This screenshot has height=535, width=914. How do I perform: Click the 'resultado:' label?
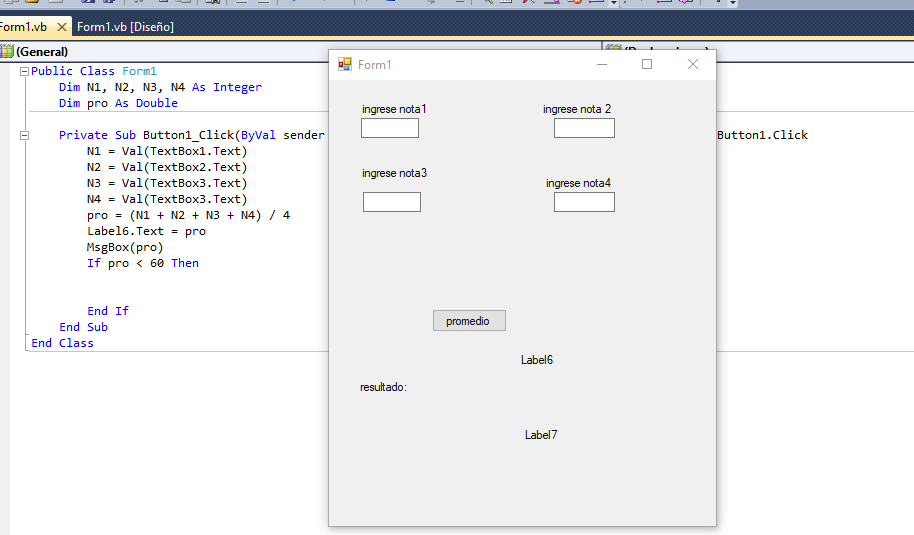tap(384, 387)
